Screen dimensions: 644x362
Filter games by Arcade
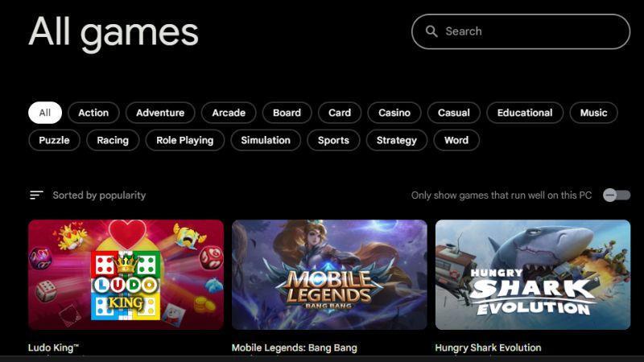click(x=229, y=113)
